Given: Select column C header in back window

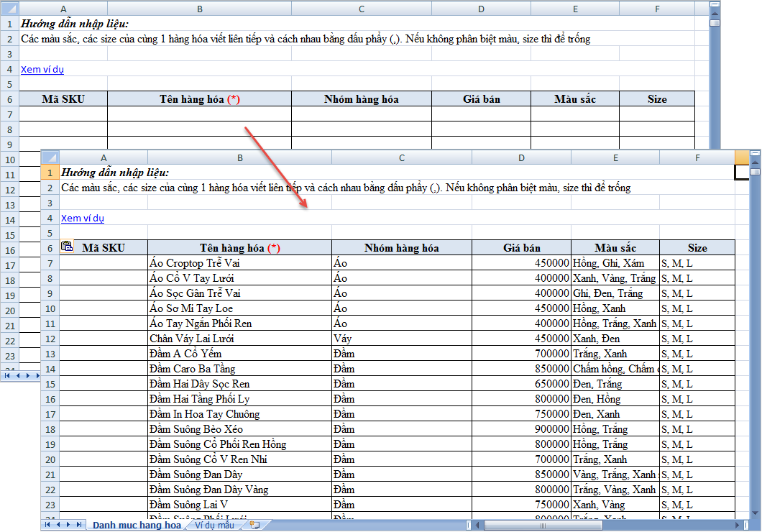Looking at the screenshot, I should (361, 9).
